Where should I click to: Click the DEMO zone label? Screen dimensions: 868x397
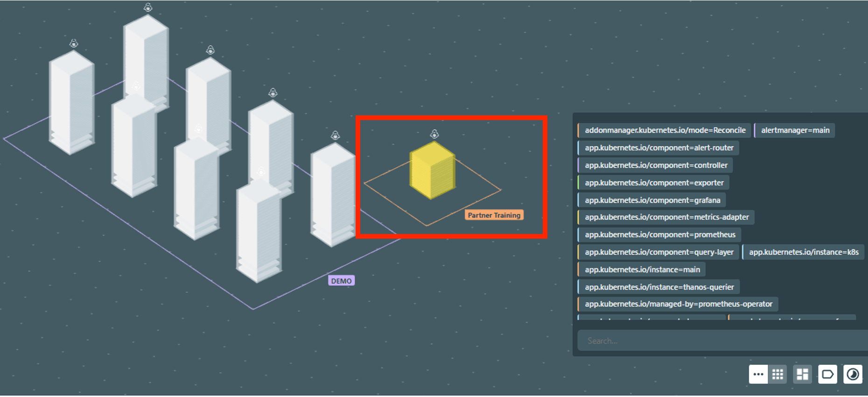click(x=341, y=281)
